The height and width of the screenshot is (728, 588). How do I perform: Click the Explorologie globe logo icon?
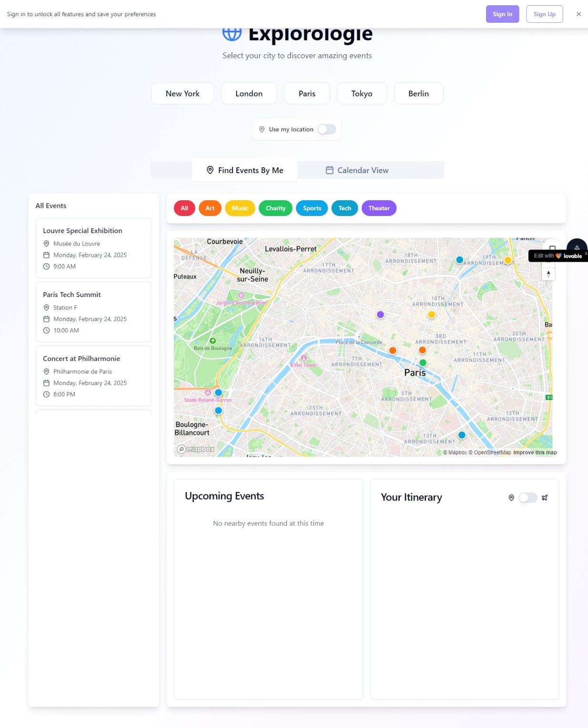pos(232,33)
